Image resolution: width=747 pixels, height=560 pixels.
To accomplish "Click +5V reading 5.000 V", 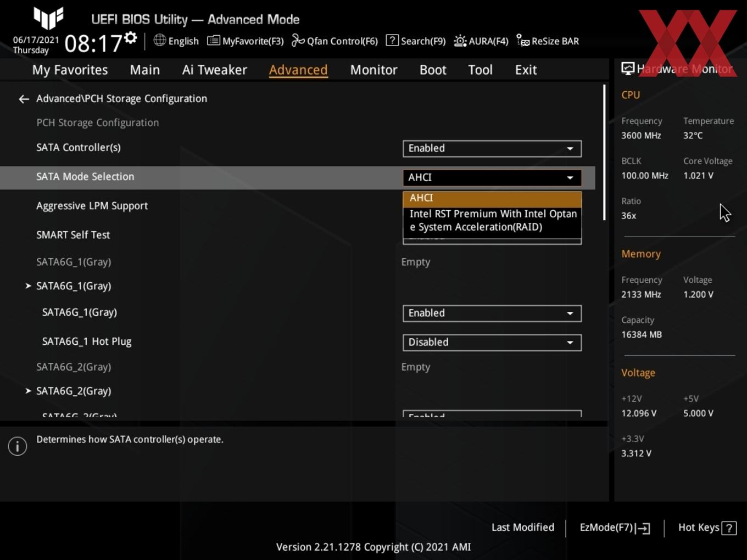I will pyautogui.click(x=698, y=413).
